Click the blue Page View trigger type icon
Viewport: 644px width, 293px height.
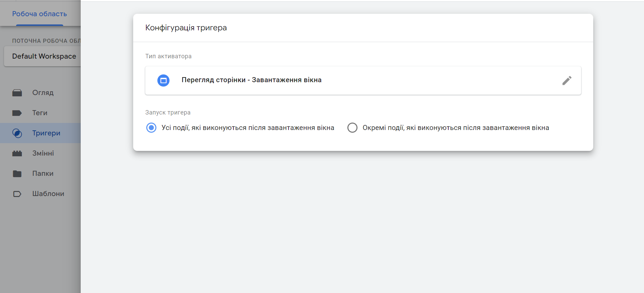click(163, 80)
